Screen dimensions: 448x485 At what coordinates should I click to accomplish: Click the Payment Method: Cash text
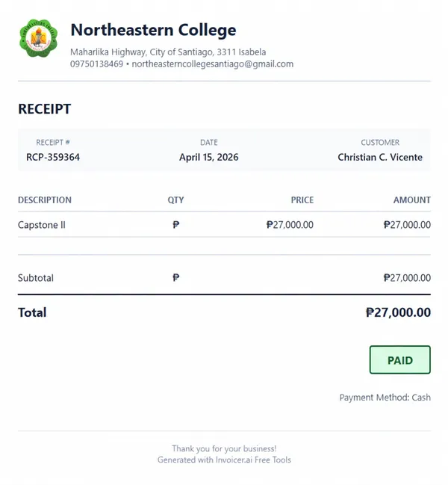coord(385,398)
